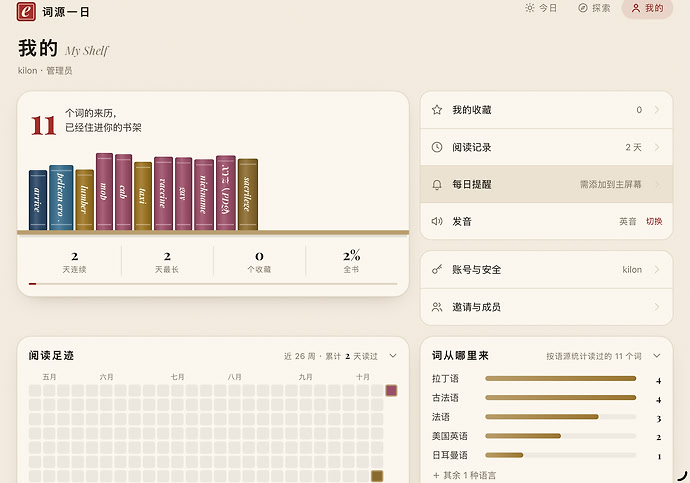Open the 今日 tab
The height and width of the screenshot is (483, 690).
click(x=541, y=8)
